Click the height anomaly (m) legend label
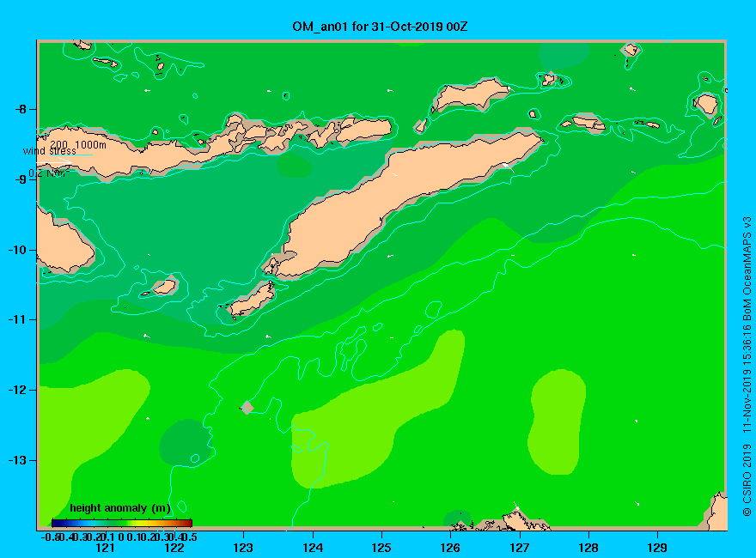This screenshot has height=558, width=756. (120, 508)
